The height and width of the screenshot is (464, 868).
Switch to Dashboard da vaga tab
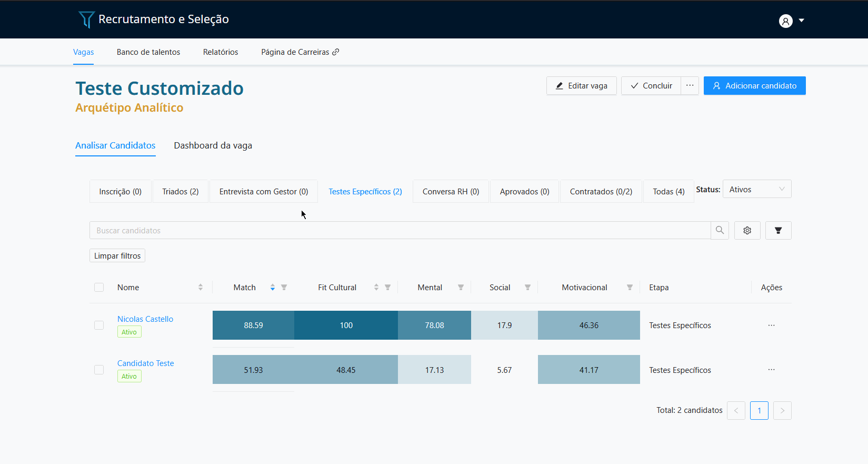coord(213,145)
